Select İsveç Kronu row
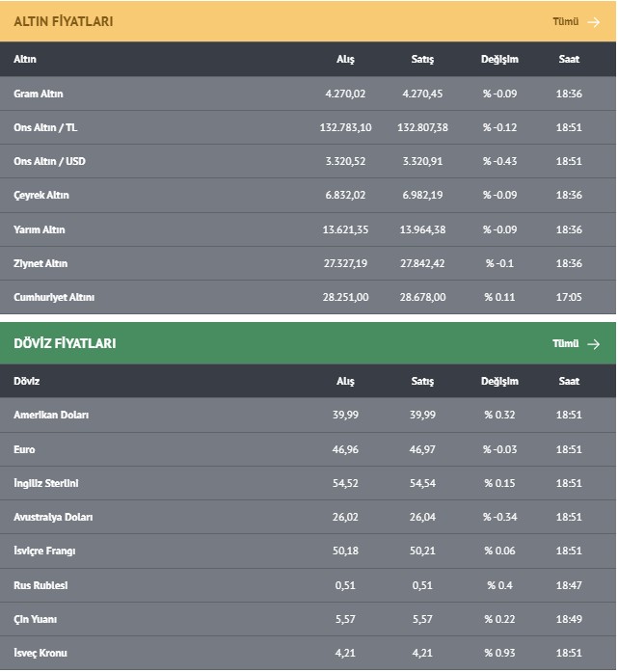Screen dimensions: 618x672 coord(309,653)
